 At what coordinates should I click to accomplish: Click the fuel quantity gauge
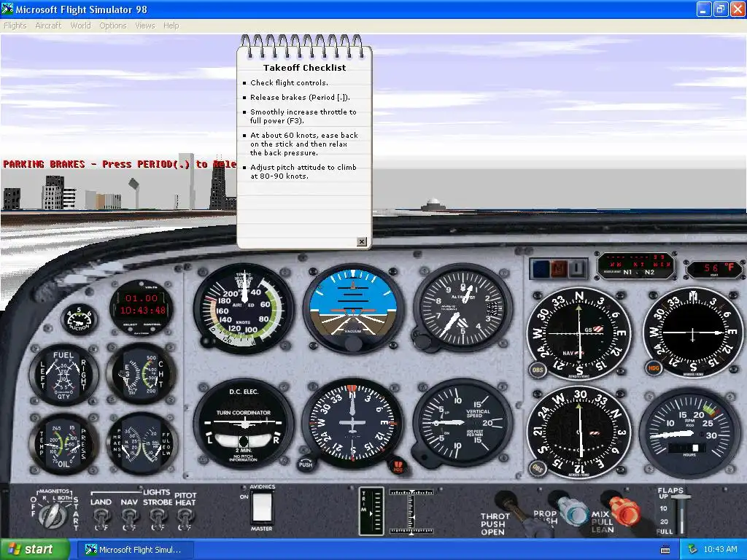point(64,375)
